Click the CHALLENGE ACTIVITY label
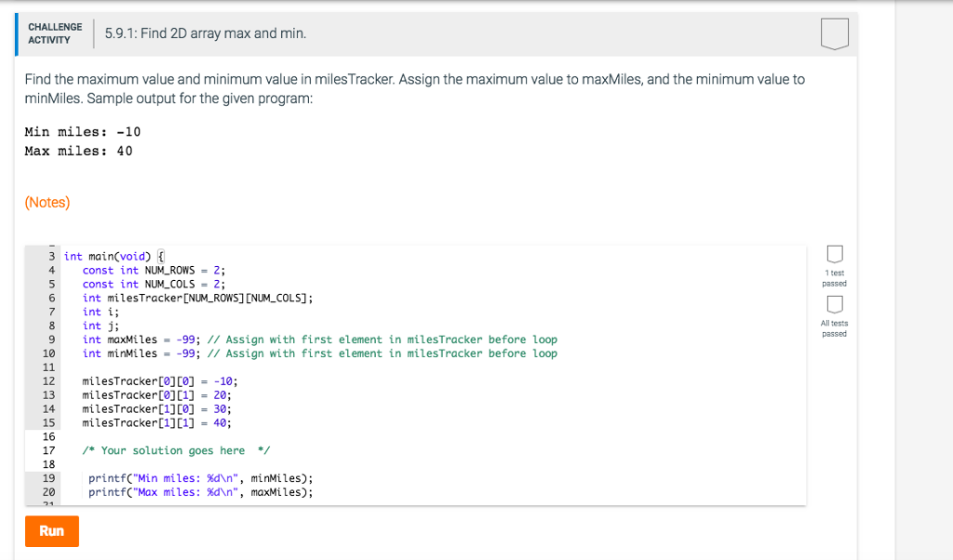The image size is (953, 560). 54,33
